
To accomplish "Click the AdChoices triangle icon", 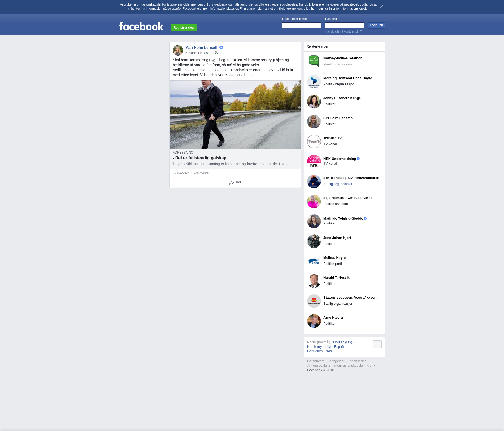I will click(x=329, y=366).
